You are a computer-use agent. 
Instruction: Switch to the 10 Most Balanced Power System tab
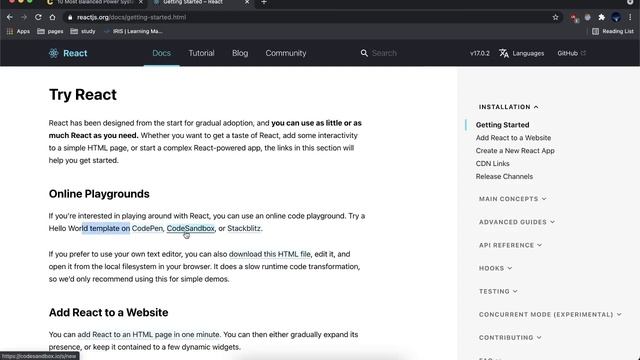95,2
